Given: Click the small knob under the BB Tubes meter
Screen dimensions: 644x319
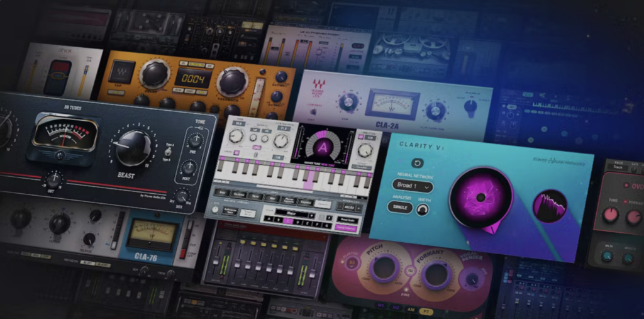Looking at the screenshot, I should click(60, 156).
